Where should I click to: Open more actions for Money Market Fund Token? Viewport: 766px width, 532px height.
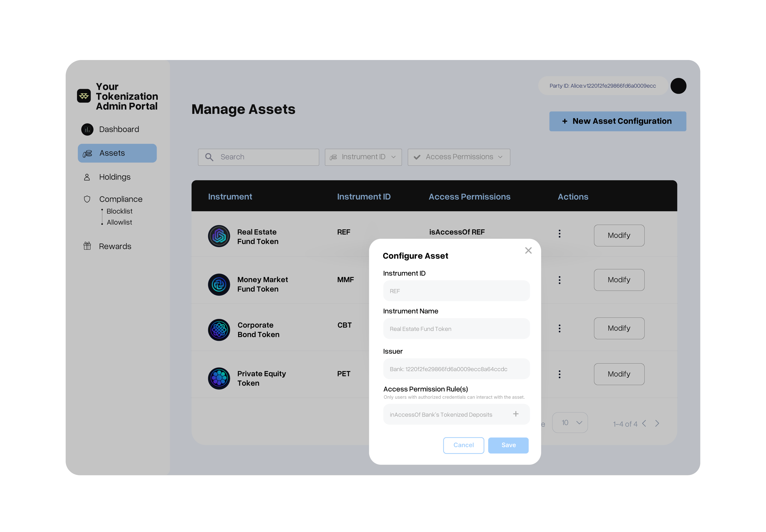pyautogui.click(x=559, y=280)
